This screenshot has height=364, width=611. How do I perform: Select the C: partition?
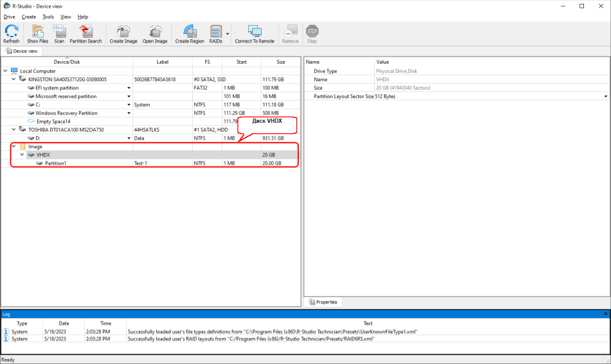pyautogui.click(x=150, y=104)
